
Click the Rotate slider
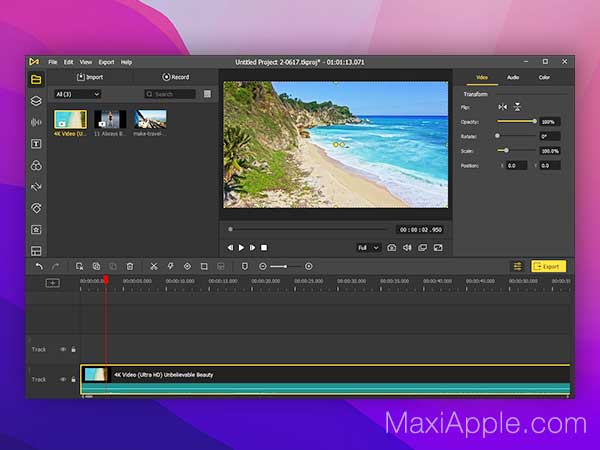517,136
